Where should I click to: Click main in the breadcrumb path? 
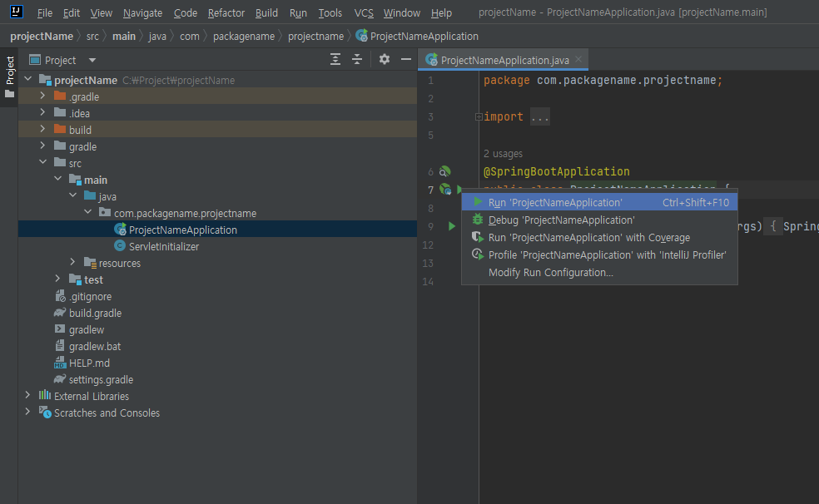pyautogui.click(x=124, y=36)
